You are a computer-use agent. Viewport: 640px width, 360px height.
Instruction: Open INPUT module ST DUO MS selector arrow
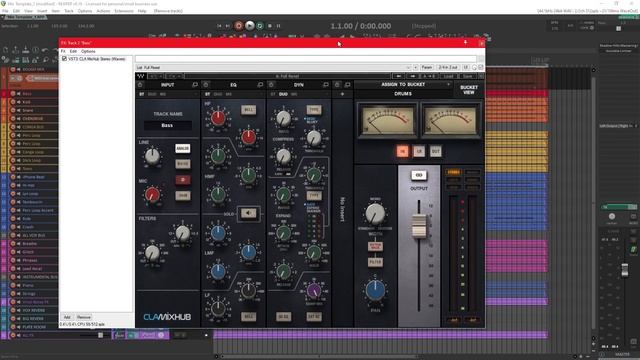click(x=195, y=94)
